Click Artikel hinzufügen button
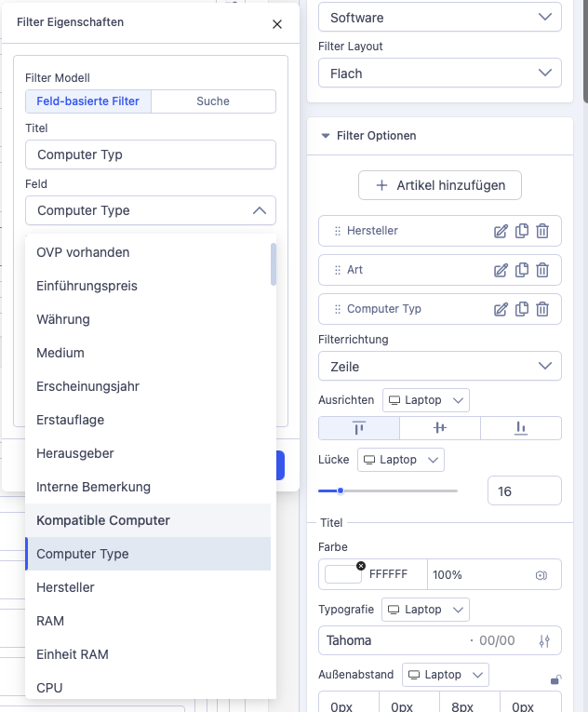588x712 pixels. (x=439, y=185)
